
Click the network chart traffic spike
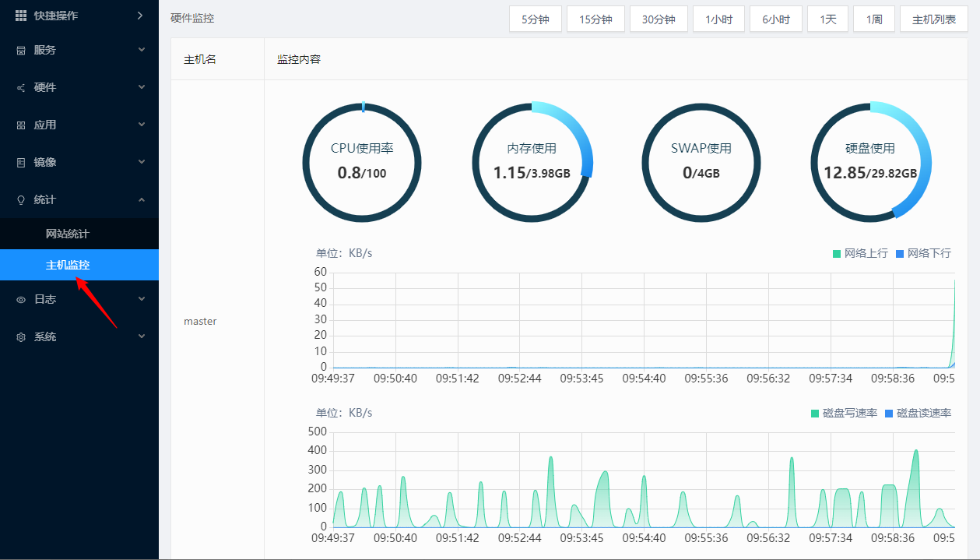[954, 323]
